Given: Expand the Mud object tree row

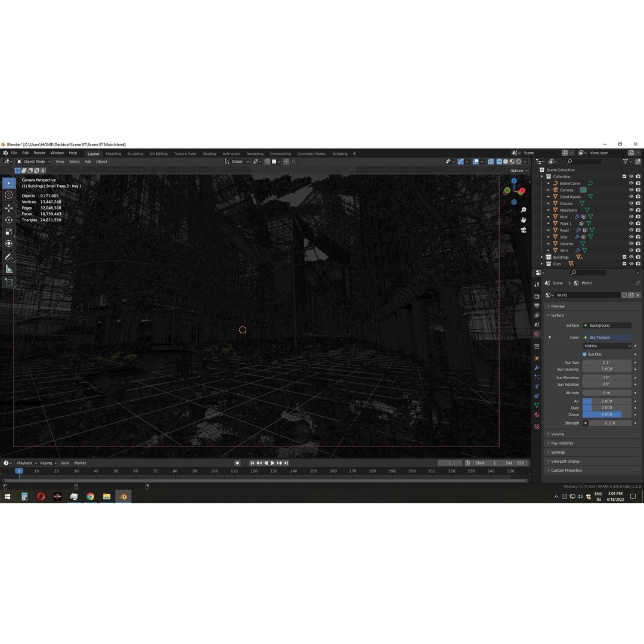Looking at the screenshot, I should pyautogui.click(x=549, y=217).
